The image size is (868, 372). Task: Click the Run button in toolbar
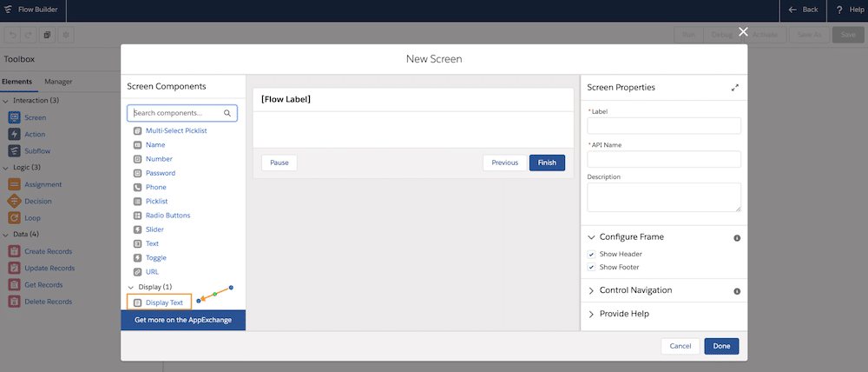[x=688, y=35]
